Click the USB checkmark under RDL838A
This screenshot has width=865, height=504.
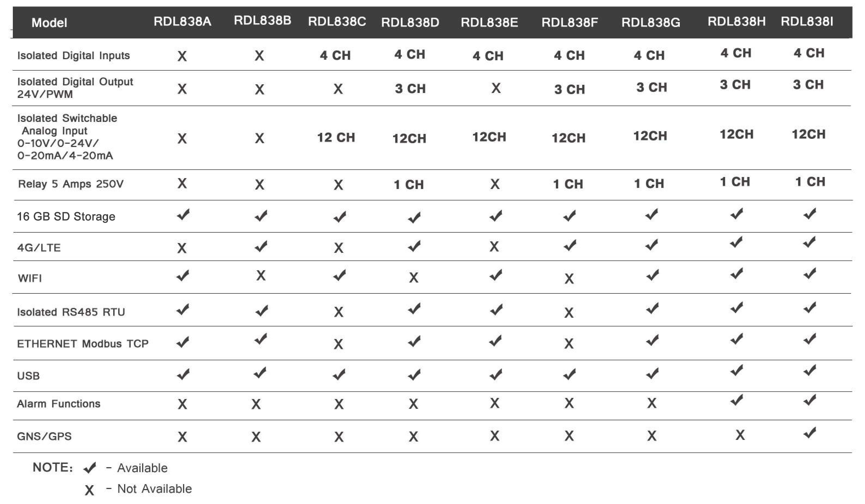pos(183,374)
